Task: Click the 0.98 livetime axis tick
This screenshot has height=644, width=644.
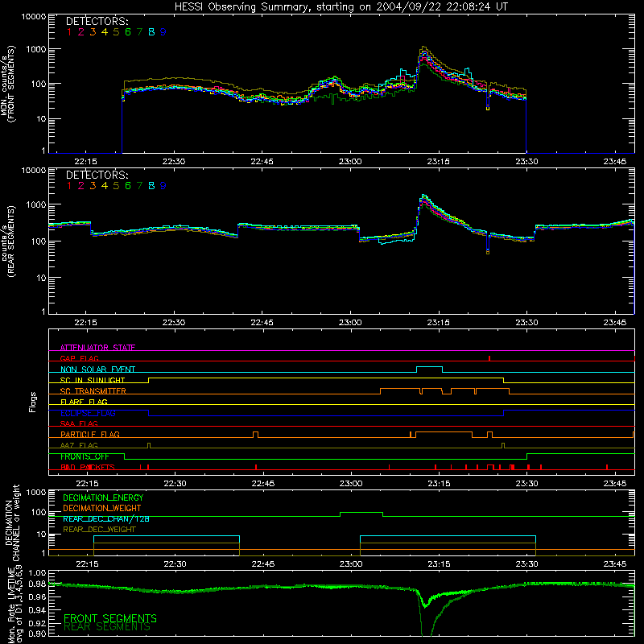Action: [37, 584]
